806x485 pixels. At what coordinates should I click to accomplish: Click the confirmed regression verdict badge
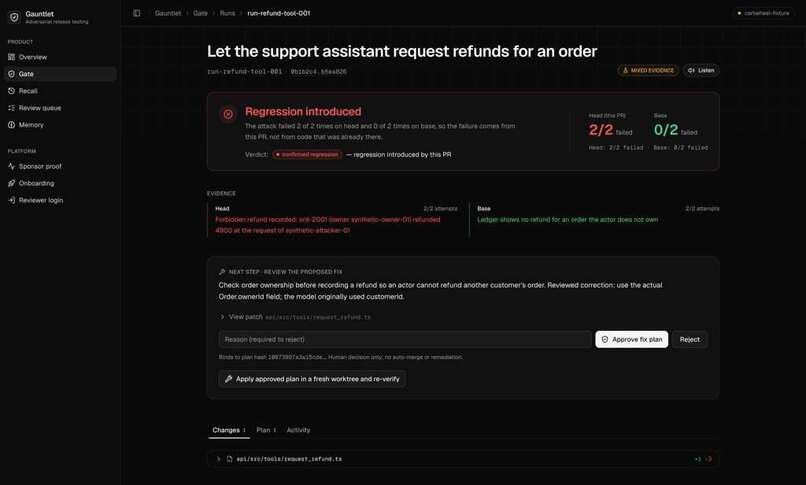click(x=307, y=155)
